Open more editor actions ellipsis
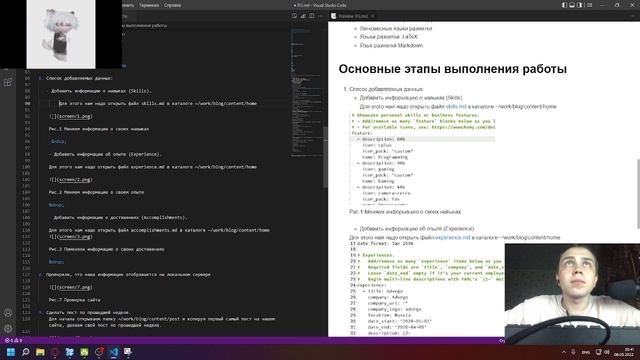The image size is (640, 360). (320, 16)
